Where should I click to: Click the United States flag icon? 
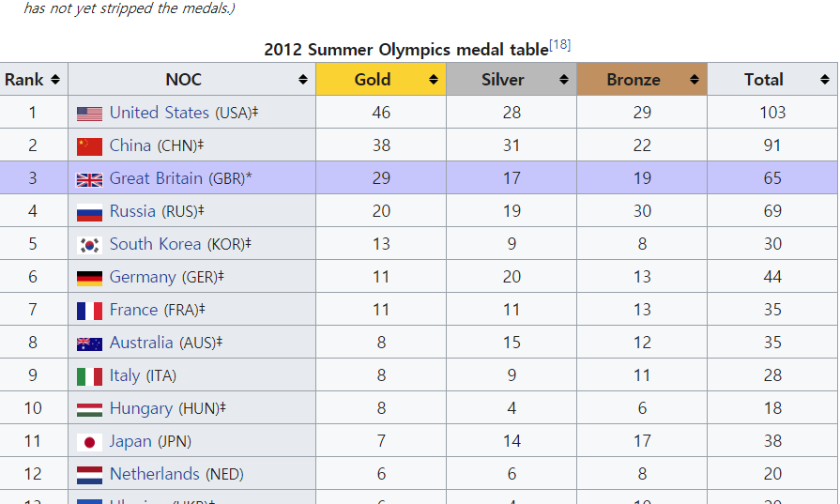coord(89,114)
